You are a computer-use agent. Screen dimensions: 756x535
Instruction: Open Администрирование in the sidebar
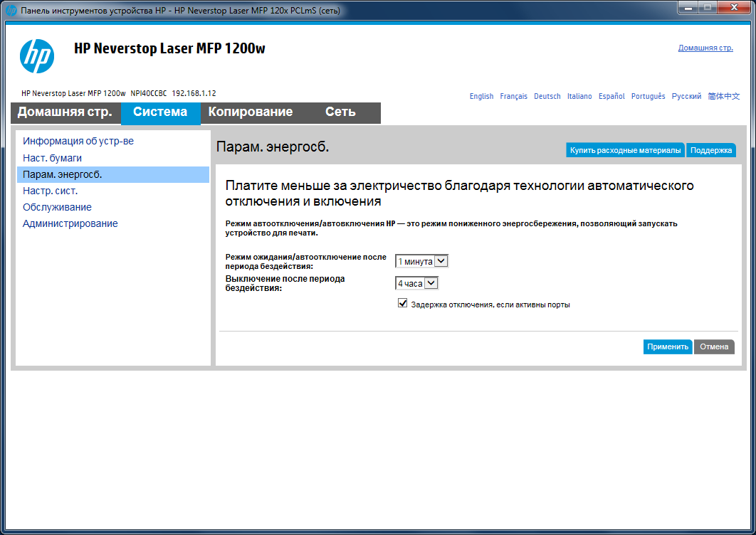click(70, 223)
